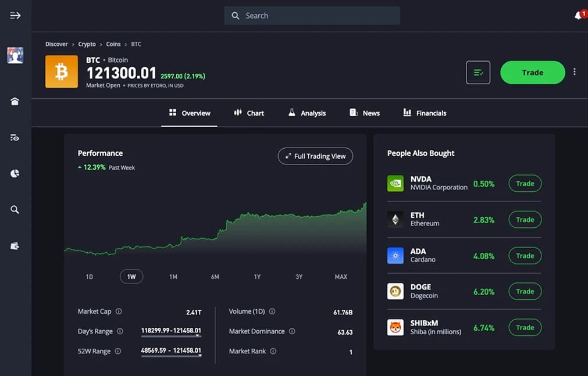Click the add-to-watchlist icon beside Trade
Viewport: 588px width, 376px height.
pyautogui.click(x=477, y=72)
